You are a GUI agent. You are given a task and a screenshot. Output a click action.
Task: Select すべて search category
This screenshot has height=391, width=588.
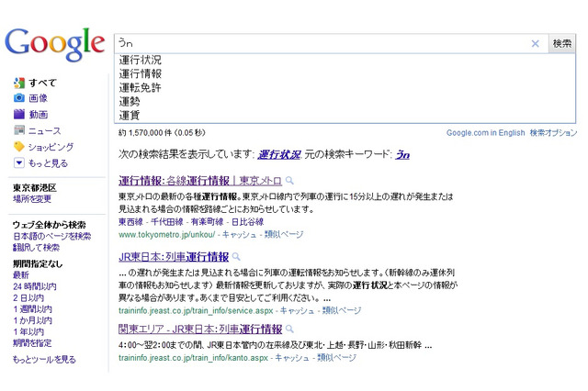point(43,83)
